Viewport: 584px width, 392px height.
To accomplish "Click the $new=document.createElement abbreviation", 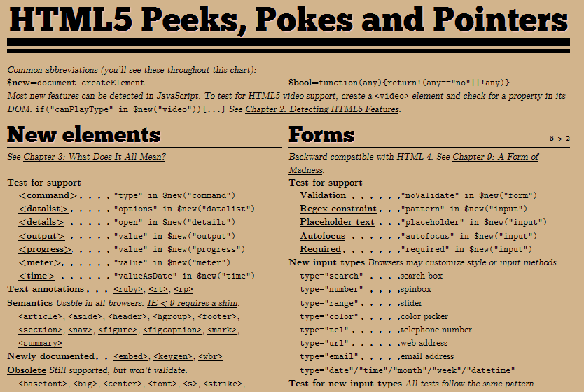I will point(76,83).
